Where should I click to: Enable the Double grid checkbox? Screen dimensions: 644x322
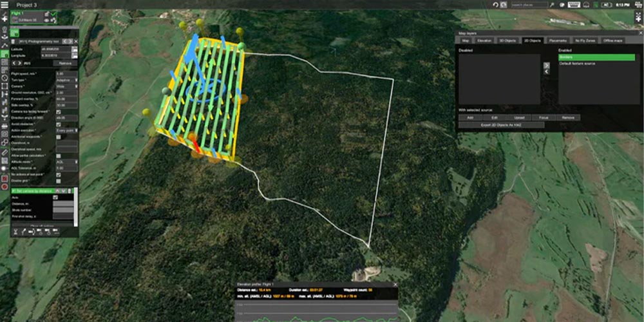pyautogui.click(x=59, y=181)
